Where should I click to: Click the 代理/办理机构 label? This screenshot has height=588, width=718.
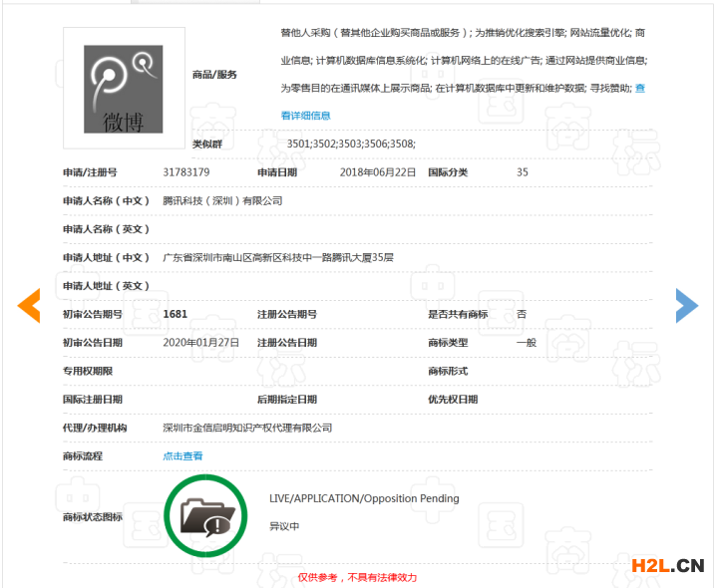95,428
